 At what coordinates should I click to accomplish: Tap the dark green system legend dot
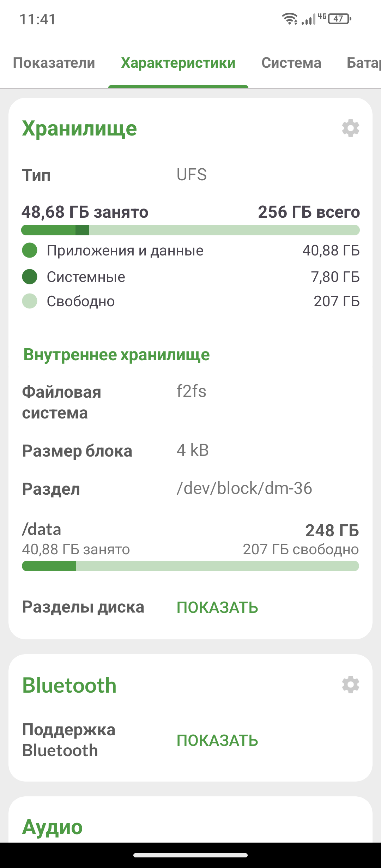[x=30, y=277]
